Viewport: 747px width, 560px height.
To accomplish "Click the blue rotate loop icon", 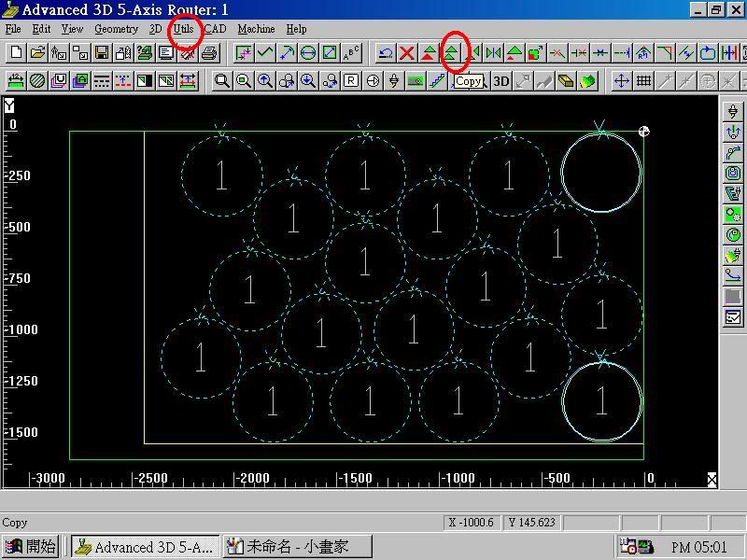I will 708,52.
